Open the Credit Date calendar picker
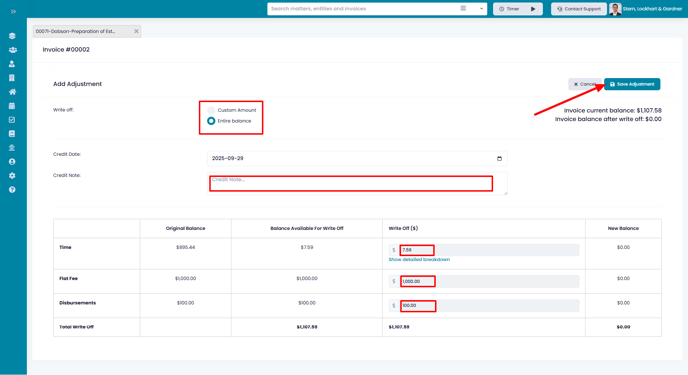Image resolution: width=688 pixels, height=375 pixels. (x=499, y=158)
